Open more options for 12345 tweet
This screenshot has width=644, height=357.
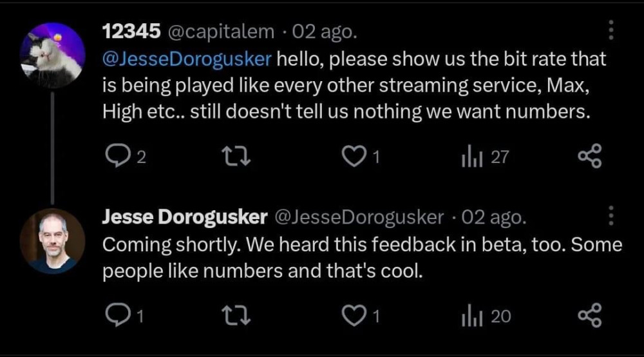point(611,30)
